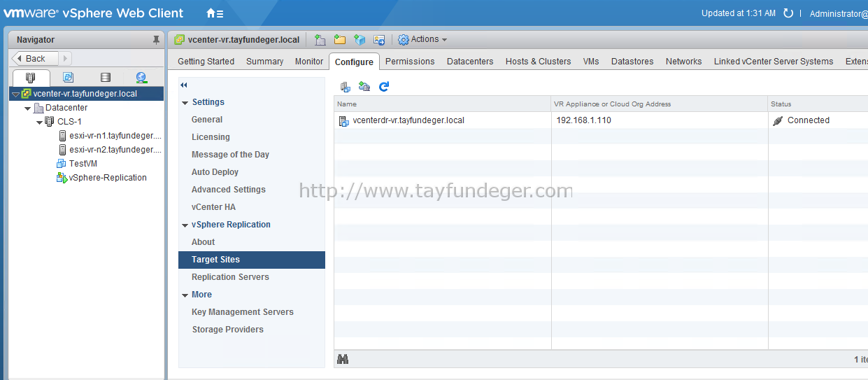Click the third vCenter toolbar icon
This screenshot has width=868, height=380.
[360, 40]
